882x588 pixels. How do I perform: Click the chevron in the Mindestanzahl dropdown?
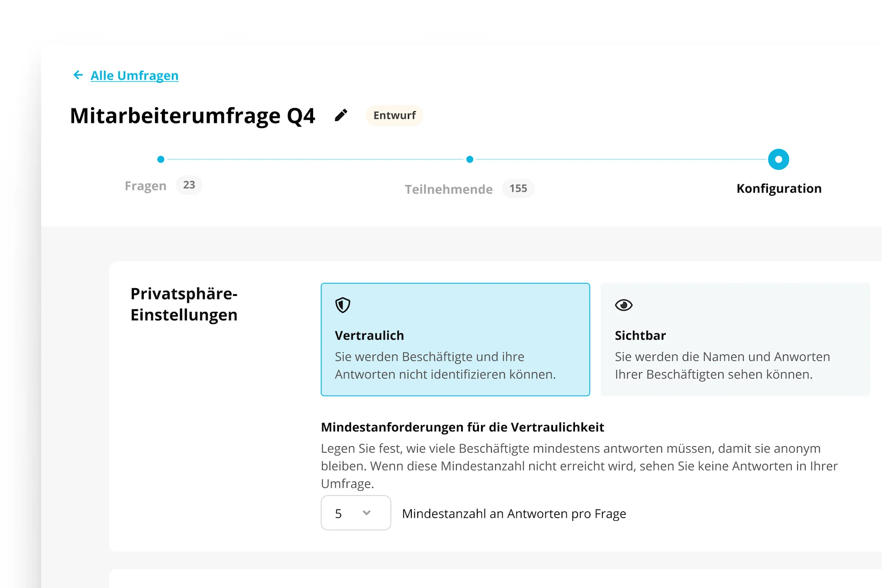pos(366,513)
